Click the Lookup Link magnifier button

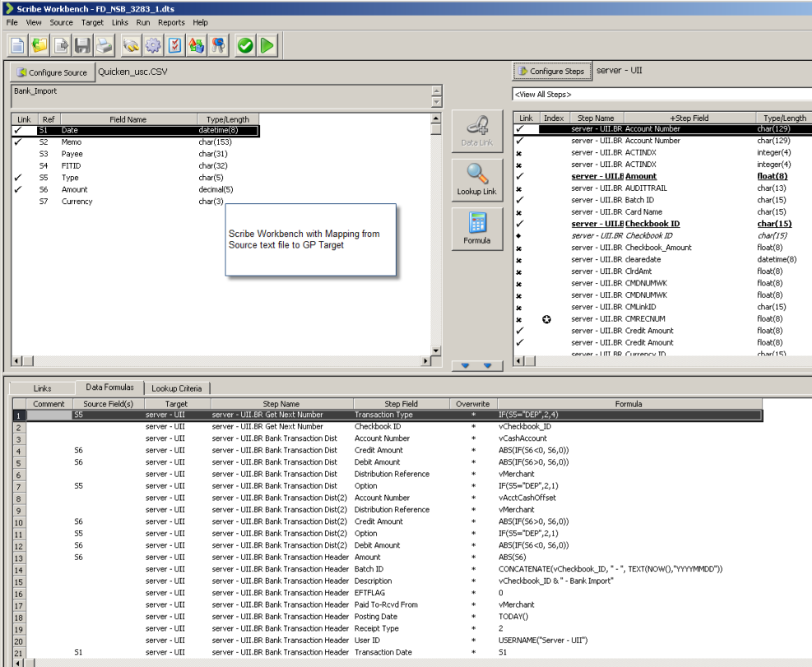point(477,179)
